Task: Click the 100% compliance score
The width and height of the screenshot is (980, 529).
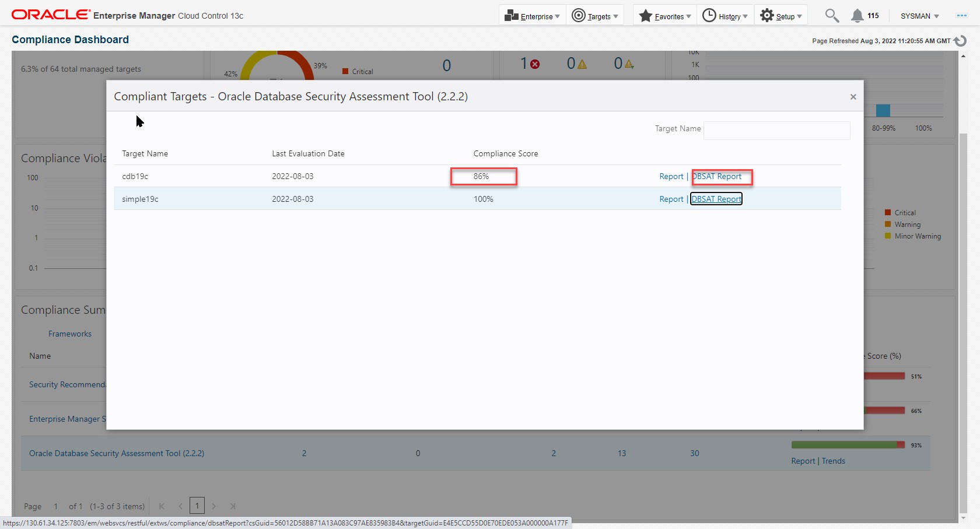Action: coord(483,199)
